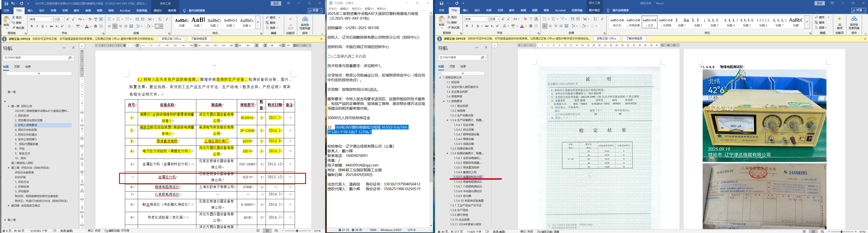Viewport: 868px width, 233px height.
Task: Collapse 1.5.6 检测设备图片 heading in right navigation
Action: click(447, 153)
